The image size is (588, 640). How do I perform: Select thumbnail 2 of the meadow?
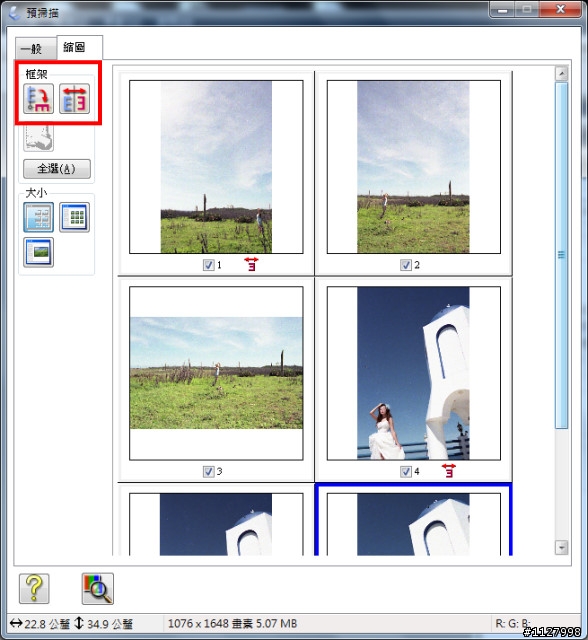(414, 167)
